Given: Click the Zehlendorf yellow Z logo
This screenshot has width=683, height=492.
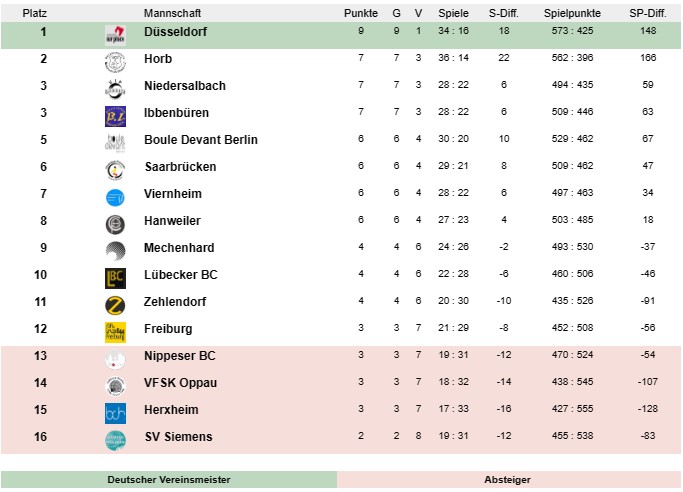Looking at the screenshot, I should 115,305.
